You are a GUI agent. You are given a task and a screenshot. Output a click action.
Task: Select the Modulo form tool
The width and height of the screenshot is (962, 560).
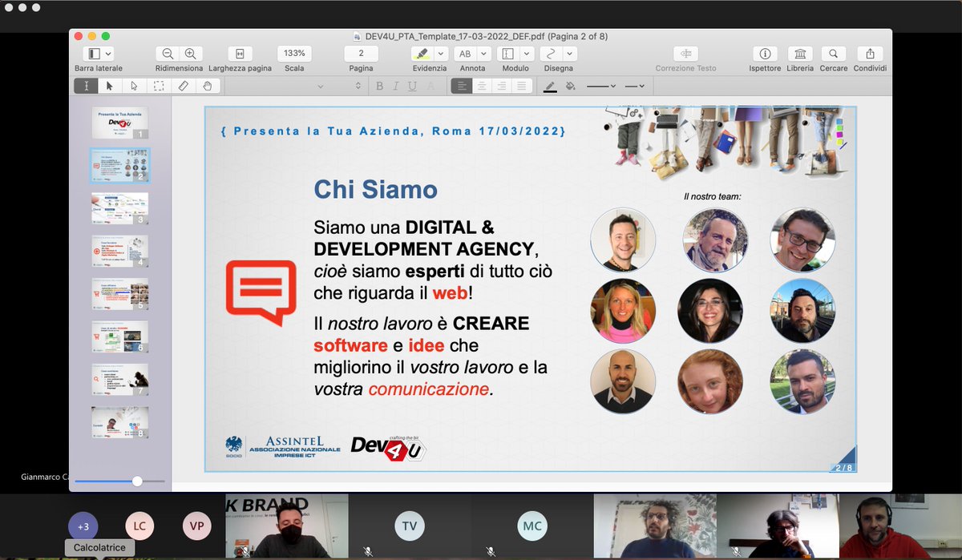coord(507,54)
